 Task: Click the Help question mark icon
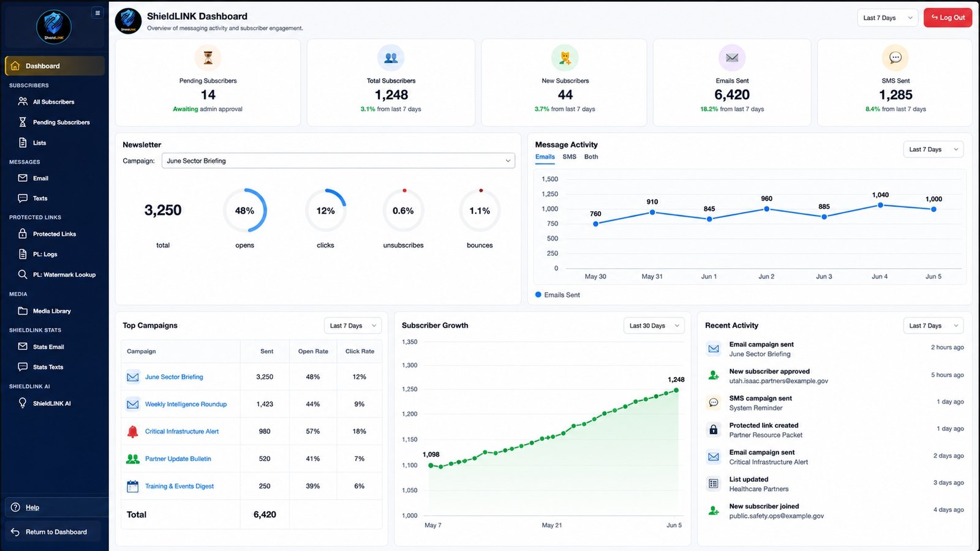tap(15, 507)
